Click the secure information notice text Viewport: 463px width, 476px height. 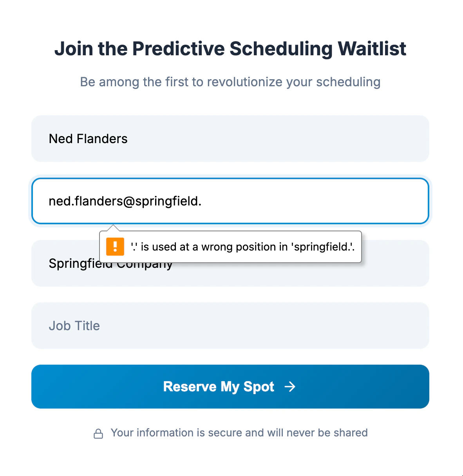coord(239,433)
